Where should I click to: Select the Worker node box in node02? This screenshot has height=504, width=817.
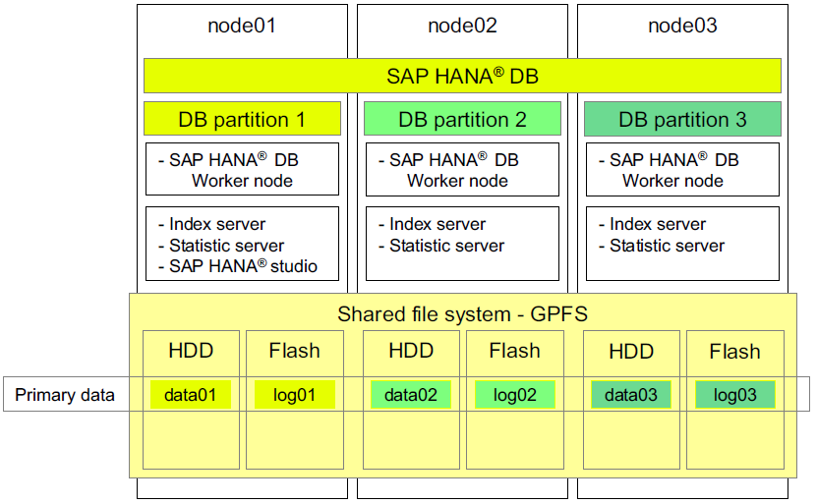click(x=462, y=169)
